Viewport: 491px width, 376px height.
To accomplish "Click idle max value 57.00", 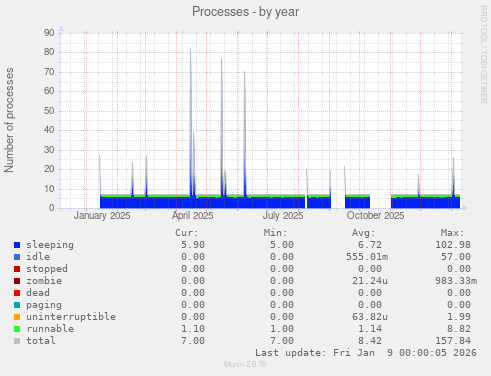I will [456, 257].
